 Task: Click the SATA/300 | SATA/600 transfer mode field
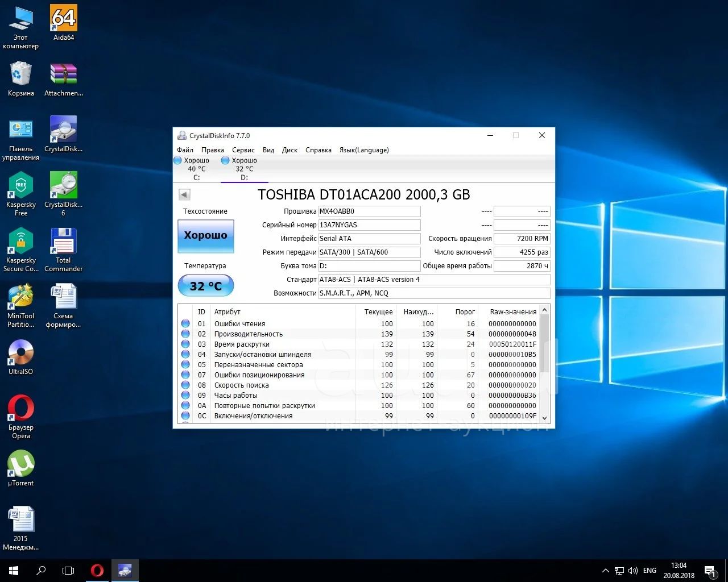(369, 252)
